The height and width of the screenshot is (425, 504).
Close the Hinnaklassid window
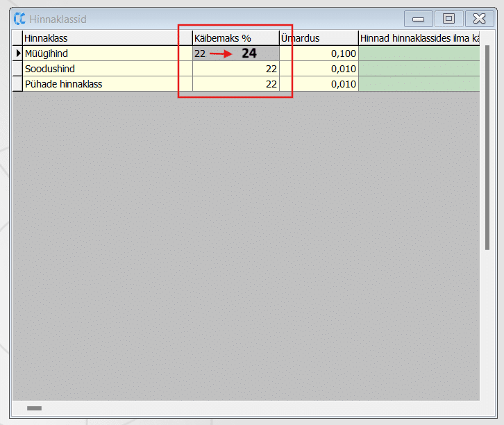(x=479, y=19)
